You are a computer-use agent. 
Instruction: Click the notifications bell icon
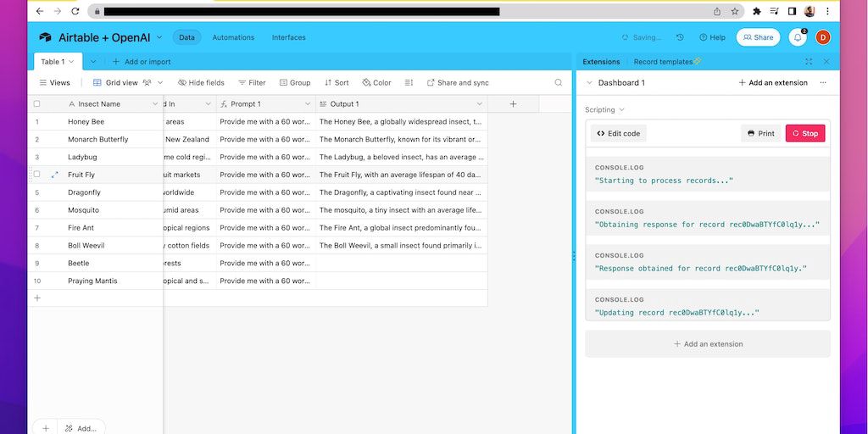pos(798,37)
